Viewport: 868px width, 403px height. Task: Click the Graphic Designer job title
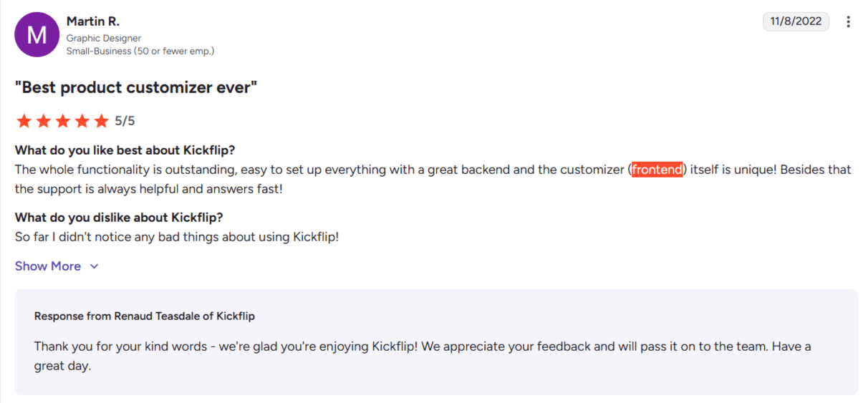point(104,38)
